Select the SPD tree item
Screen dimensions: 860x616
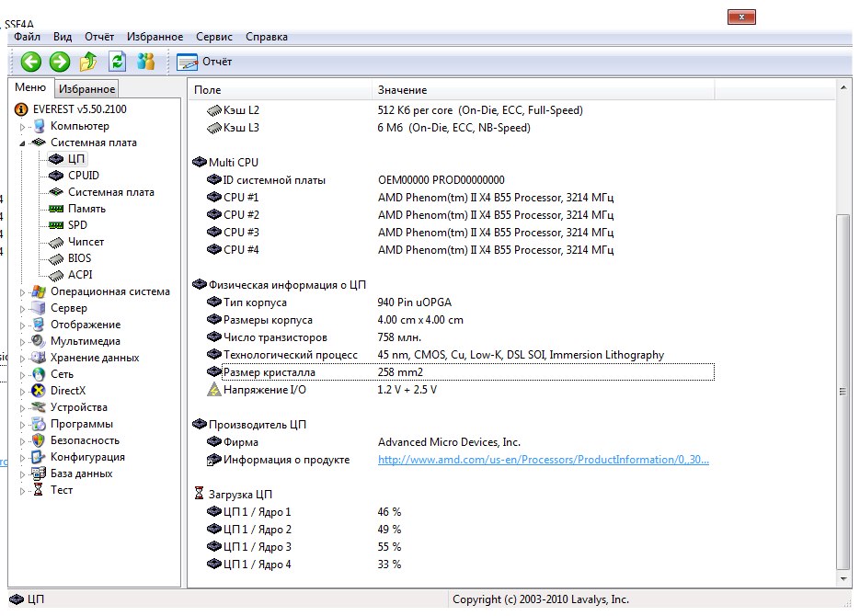point(77,225)
